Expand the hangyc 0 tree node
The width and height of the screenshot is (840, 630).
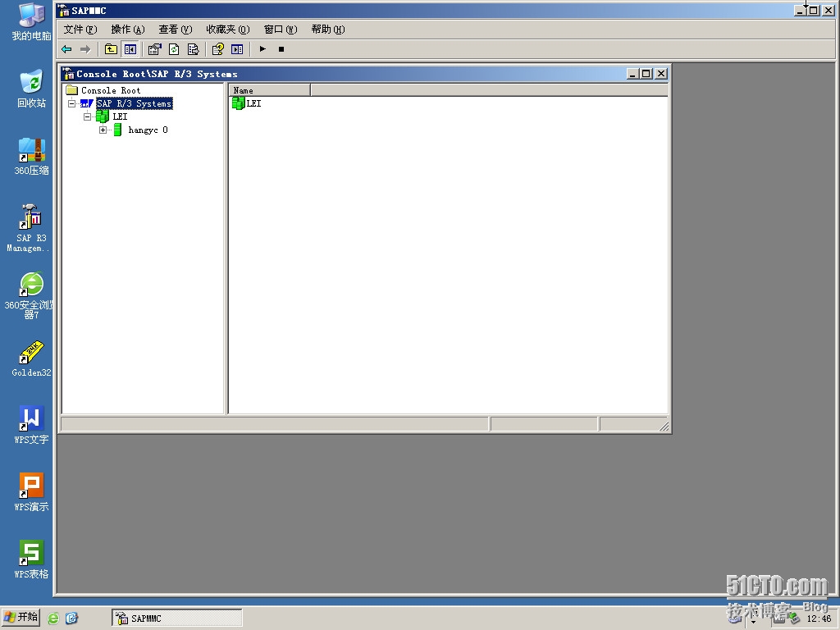(x=103, y=130)
